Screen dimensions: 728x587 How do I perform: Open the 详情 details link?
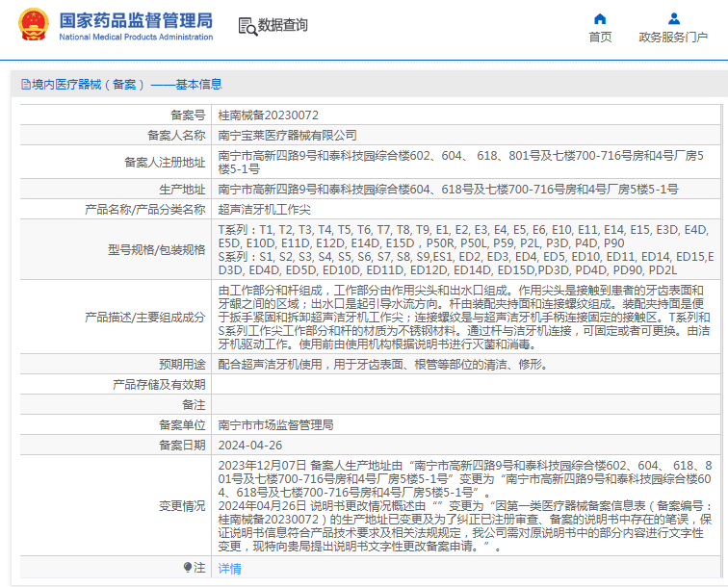[x=230, y=569]
